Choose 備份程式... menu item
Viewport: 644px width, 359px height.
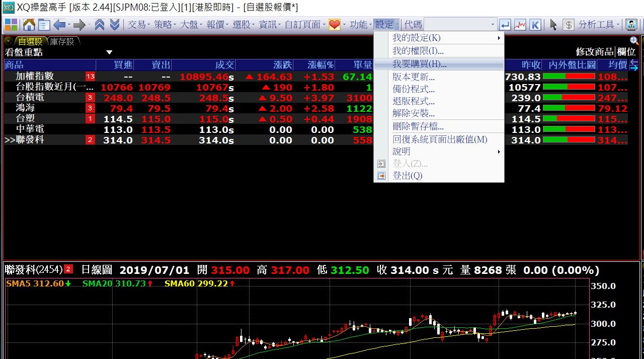(439, 89)
